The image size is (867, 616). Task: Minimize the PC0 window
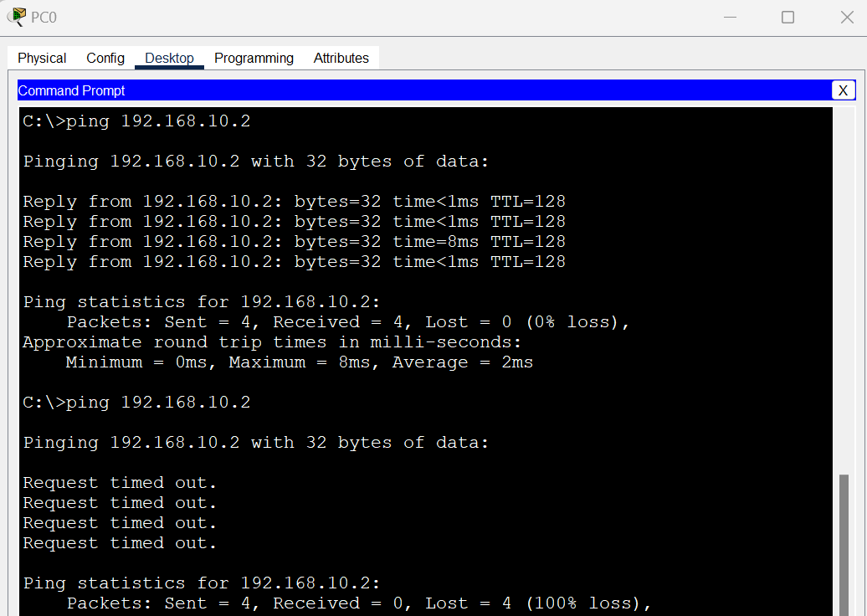(x=730, y=17)
